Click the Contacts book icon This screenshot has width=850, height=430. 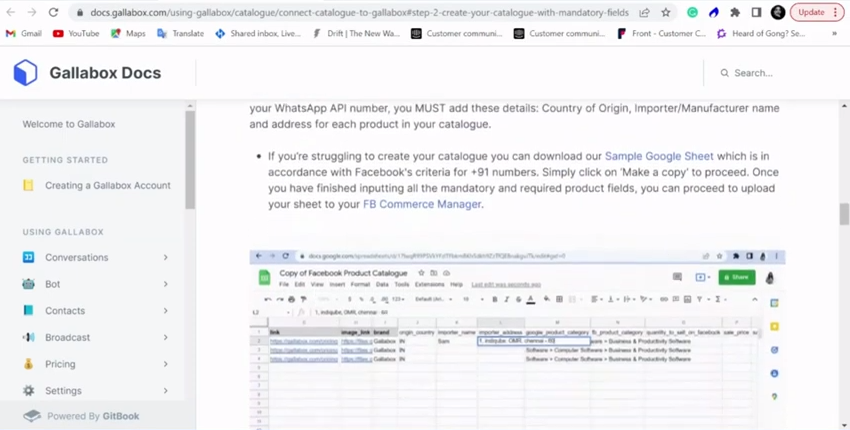[28, 310]
